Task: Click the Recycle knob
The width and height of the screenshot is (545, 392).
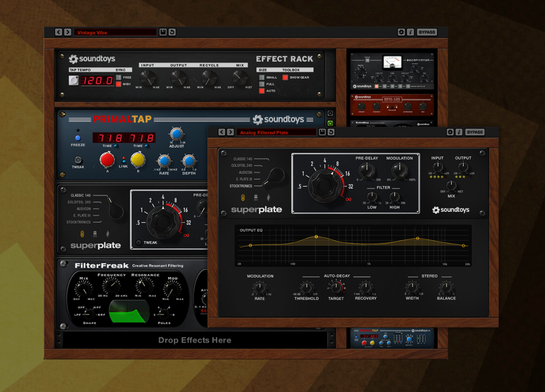Action: [x=209, y=78]
